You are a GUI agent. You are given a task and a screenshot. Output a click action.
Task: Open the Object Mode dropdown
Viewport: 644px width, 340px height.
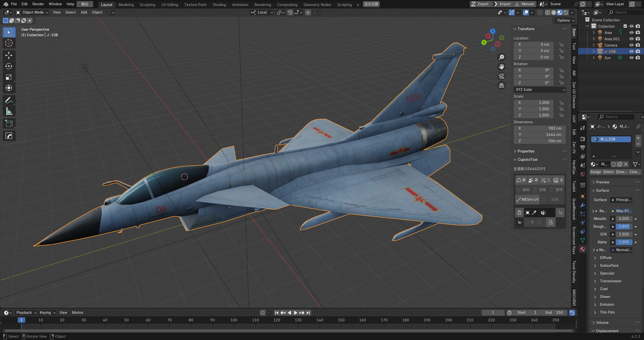32,12
